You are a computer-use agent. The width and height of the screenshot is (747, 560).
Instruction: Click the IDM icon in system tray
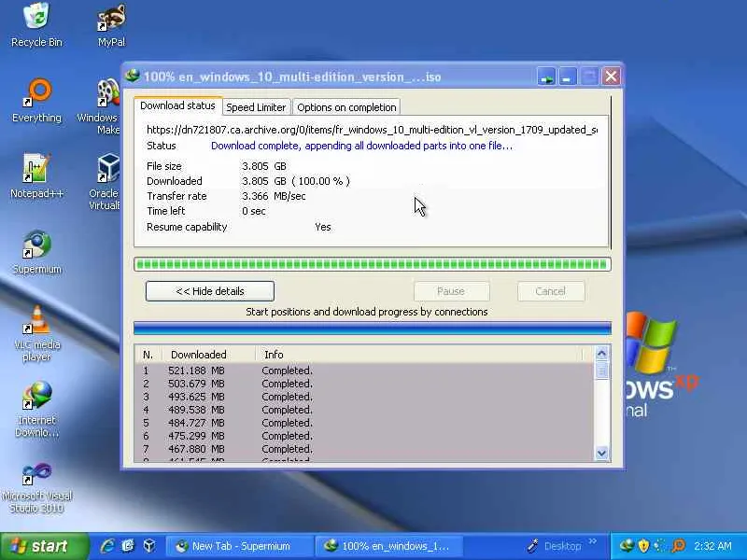626,546
